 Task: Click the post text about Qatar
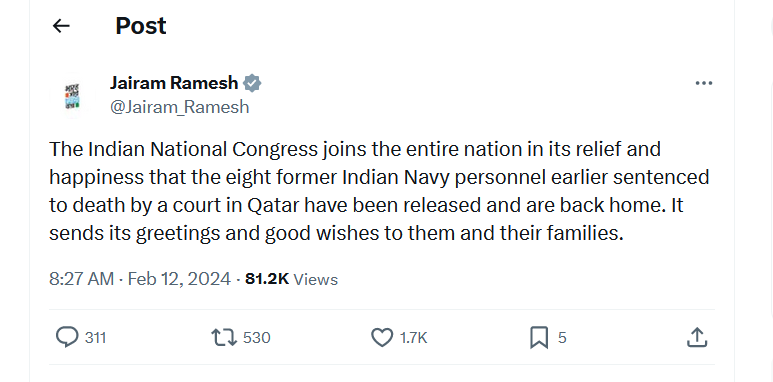point(379,191)
